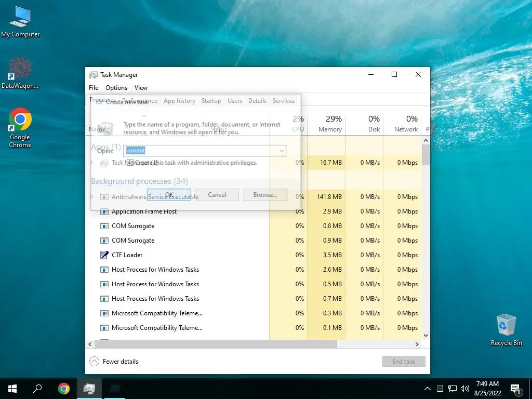The image size is (532, 399).
Task: Switch to the Services tab
Action: (284, 101)
